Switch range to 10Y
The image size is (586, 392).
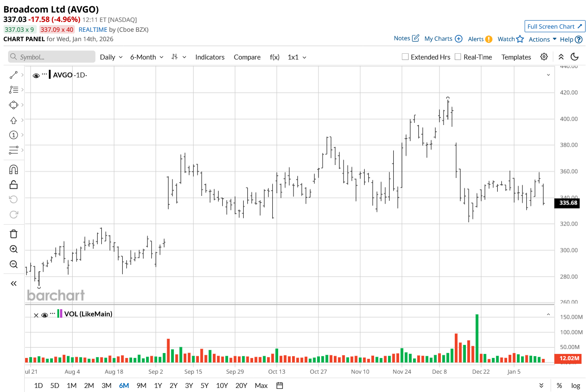(222, 385)
